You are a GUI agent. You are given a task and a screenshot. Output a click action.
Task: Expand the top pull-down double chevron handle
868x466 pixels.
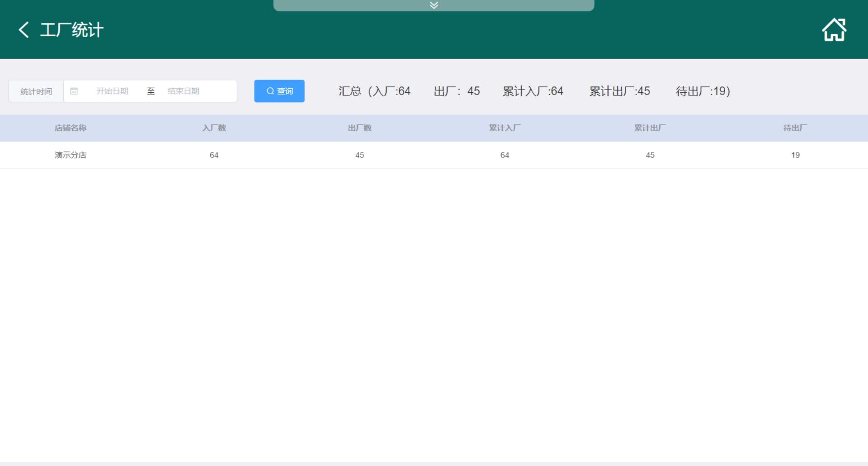tap(434, 5)
